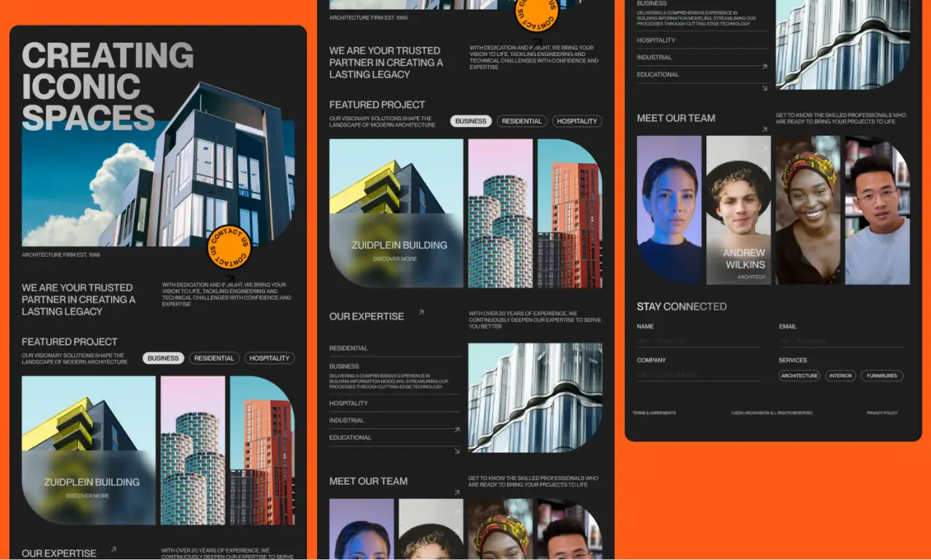931x560 pixels.
Task: Click the orange Contact Us badge in left panel
Action: coord(229,247)
